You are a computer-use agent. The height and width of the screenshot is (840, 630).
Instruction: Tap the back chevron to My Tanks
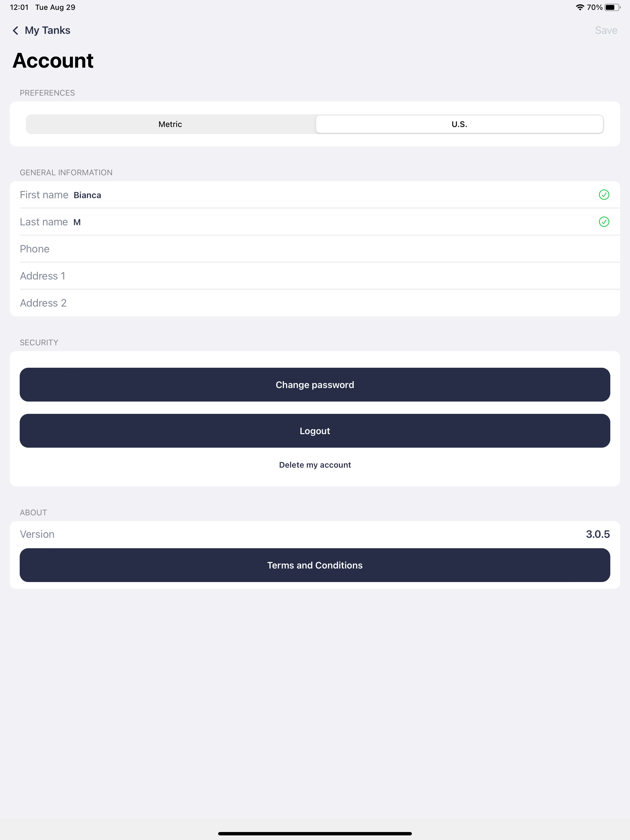[16, 30]
